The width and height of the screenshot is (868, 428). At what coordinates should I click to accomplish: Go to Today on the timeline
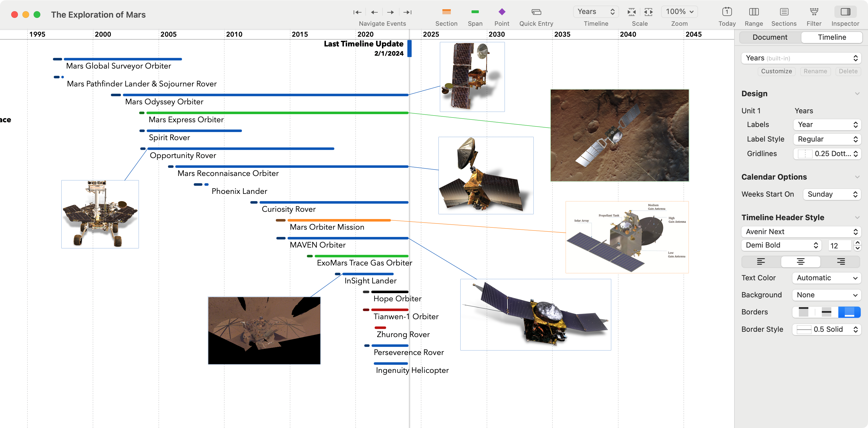(x=727, y=12)
